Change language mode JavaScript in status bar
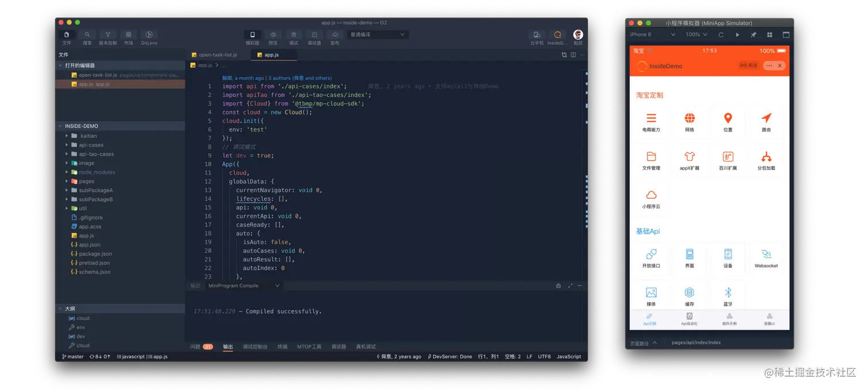The width and height of the screenshot is (868, 390). pos(569,357)
